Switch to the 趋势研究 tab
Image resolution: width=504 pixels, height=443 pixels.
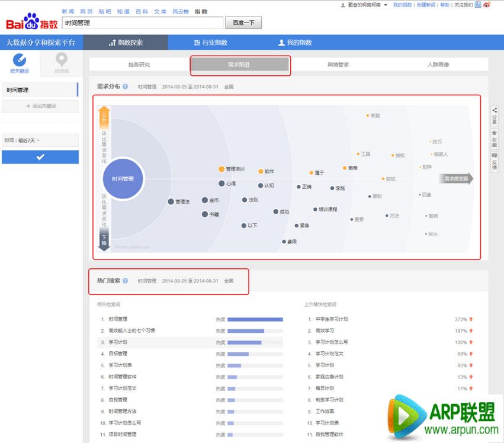[139, 65]
